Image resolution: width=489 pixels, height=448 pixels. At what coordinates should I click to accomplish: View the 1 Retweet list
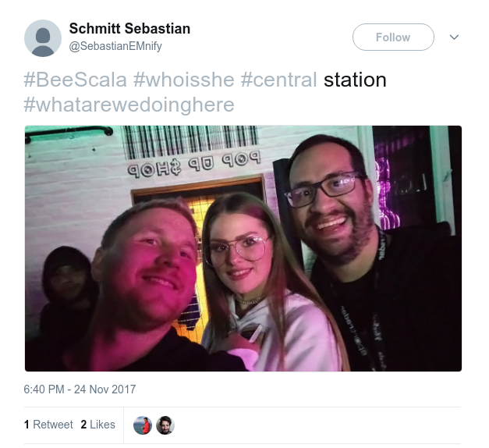coord(48,425)
